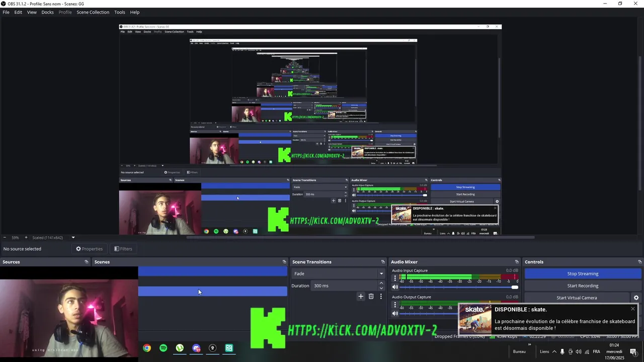Click the Properties button
The width and height of the screenshot is (644, 362).
[x=89, y=249]
